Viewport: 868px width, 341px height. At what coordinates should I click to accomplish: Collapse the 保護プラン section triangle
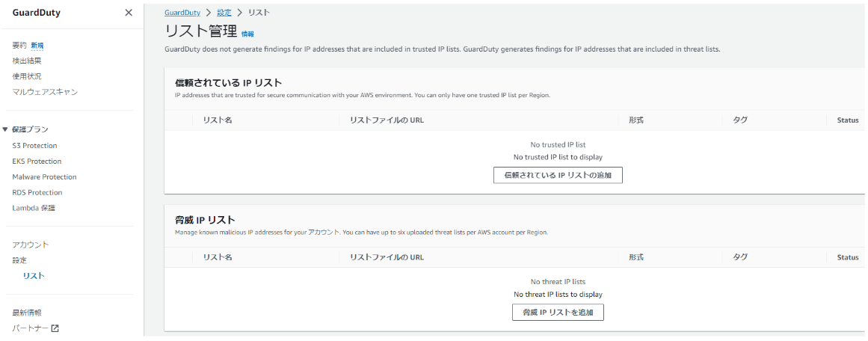(x=5, y=129)
